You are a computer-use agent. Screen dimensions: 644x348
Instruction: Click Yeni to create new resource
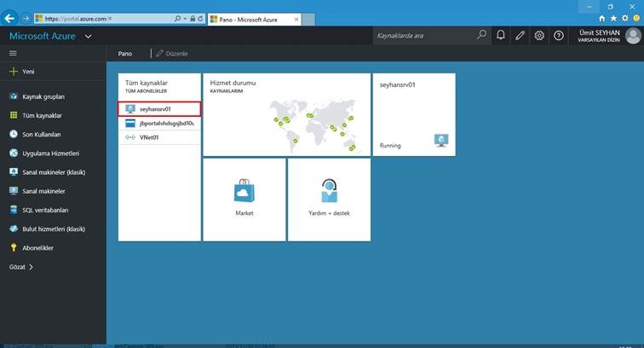coord(53,72)
